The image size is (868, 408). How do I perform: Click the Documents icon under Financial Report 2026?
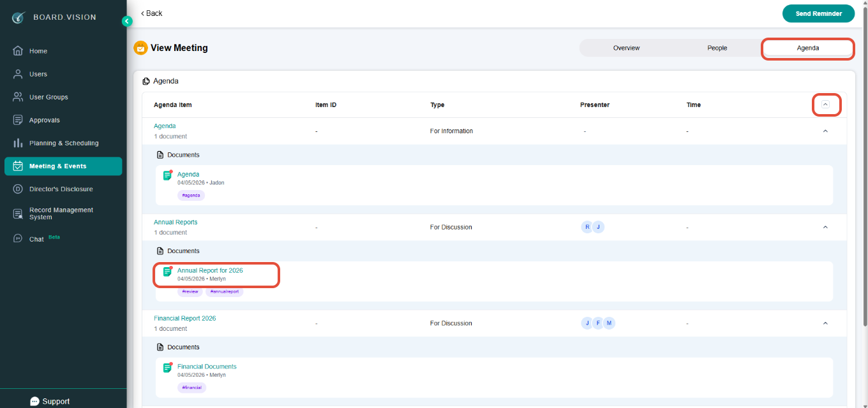(x=160, y=347)
